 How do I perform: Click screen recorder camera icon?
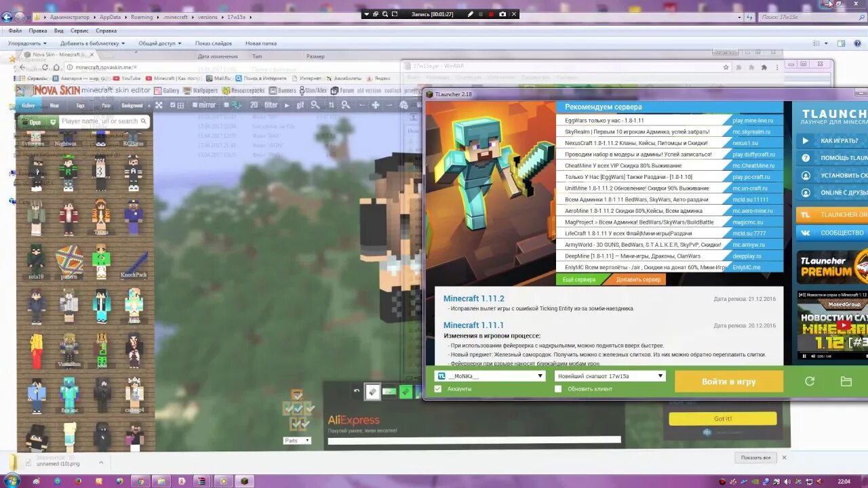click(x=502, y=14)
